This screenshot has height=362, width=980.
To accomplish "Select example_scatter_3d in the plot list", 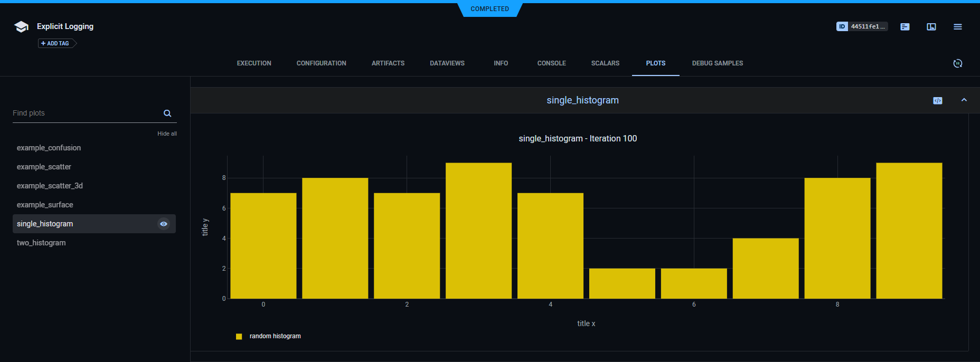I will click(50, 186).
